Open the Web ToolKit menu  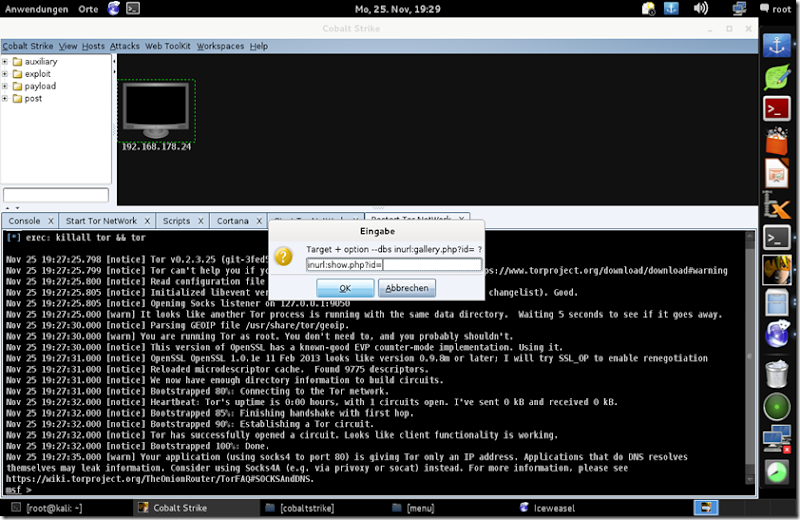[x=168, y=46]
